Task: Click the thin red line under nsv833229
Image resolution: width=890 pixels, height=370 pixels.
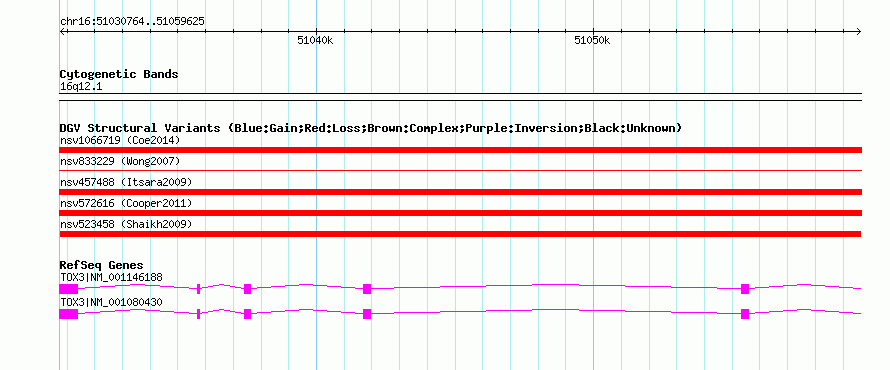Action: (x=460, y=170)
